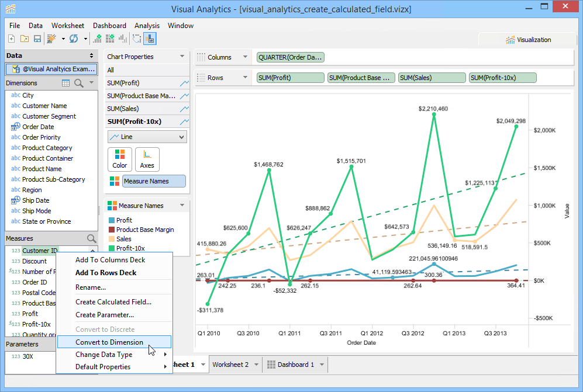The width and height of the screenshot is (583, 392).
Task: Open the Dashboard 1 tab dropdown arrow
Action: point(322,365)
